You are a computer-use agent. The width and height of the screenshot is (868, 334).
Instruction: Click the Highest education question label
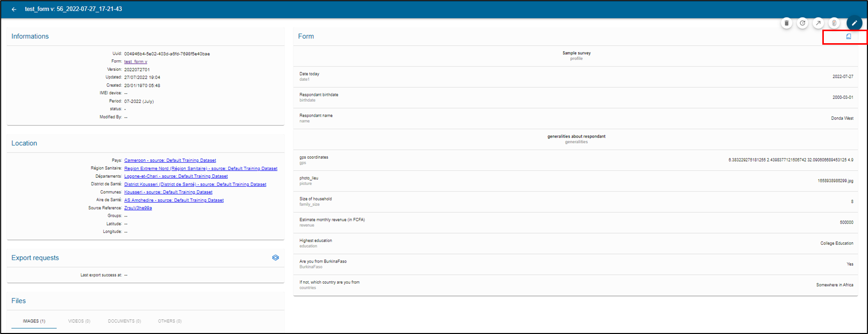coord(316,241)
